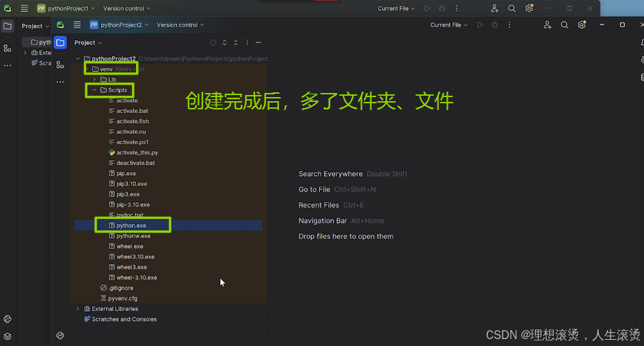Click Project tool window icon in pythonProject2
The image size is (644, 346).
point(60,42)
